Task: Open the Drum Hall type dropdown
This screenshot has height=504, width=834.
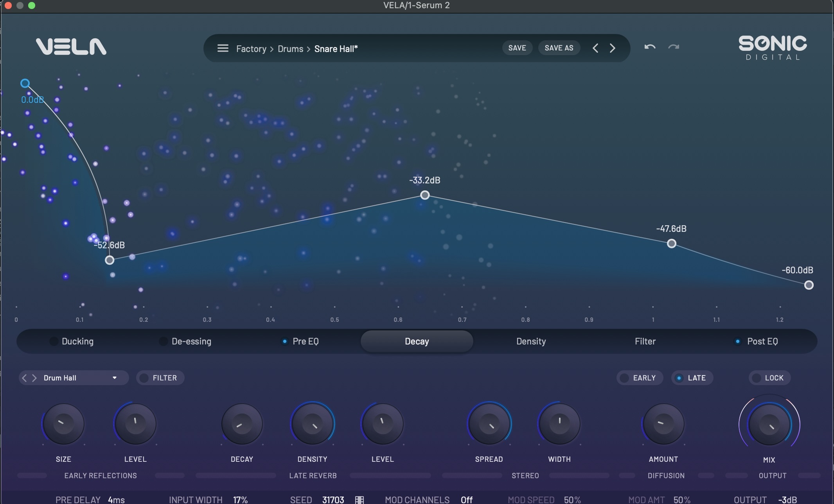Action: click(80, 378)
